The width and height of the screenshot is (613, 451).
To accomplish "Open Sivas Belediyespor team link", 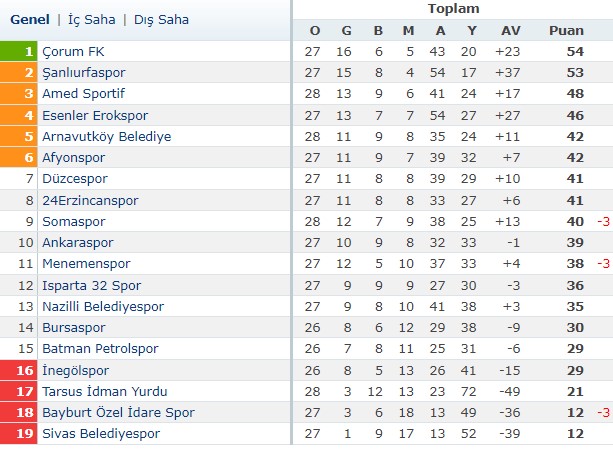I will coord(100,433).
